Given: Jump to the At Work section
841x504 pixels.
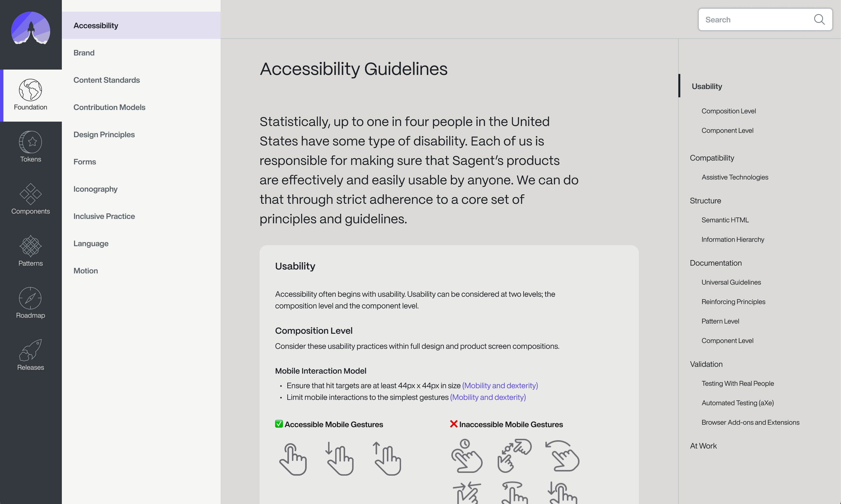Looking at the screenshot, I should [x=703, y=446].
